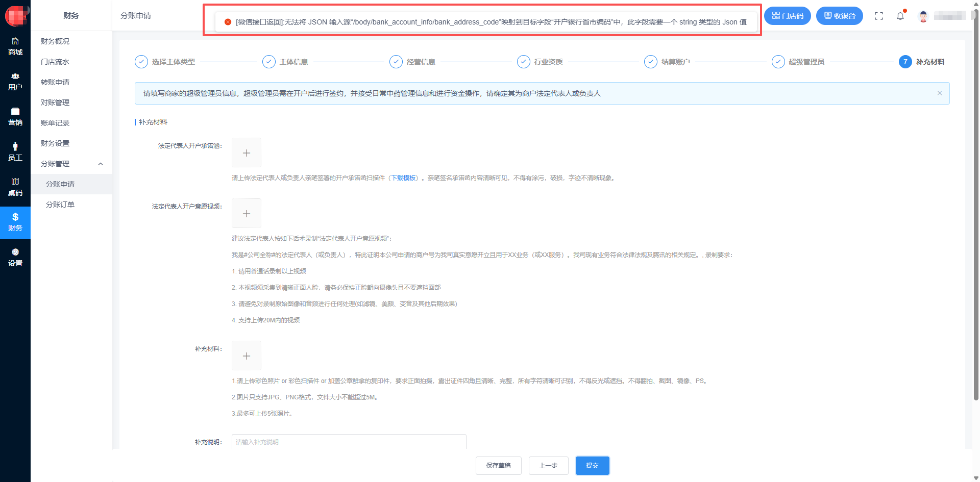
Task: Click the 上一步 previous step button
Action: click(x=548, y=466)
